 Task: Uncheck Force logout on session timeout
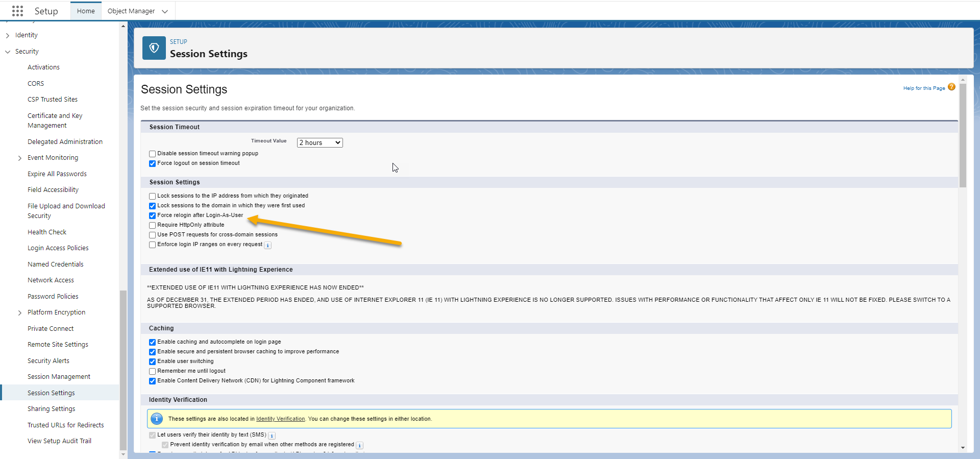[152, 163]
